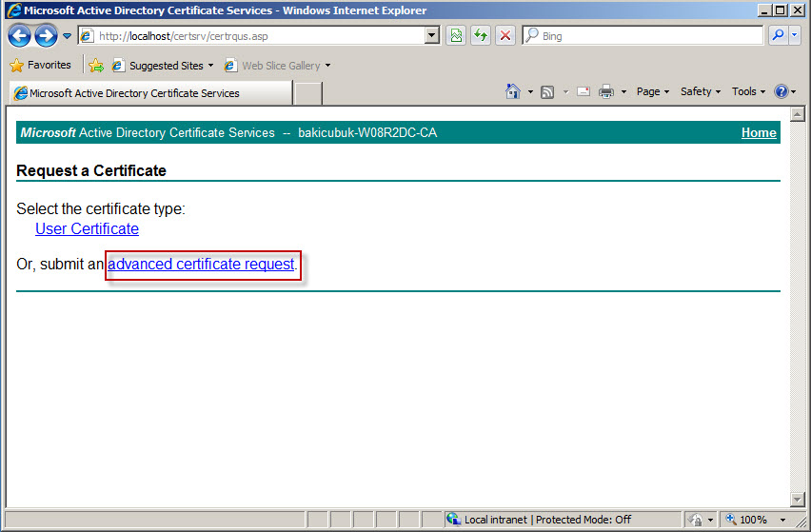Click Add to Favorites Bar icon
Image resolution: width=811 pixels, height=532 pixels.
[96, 65]
